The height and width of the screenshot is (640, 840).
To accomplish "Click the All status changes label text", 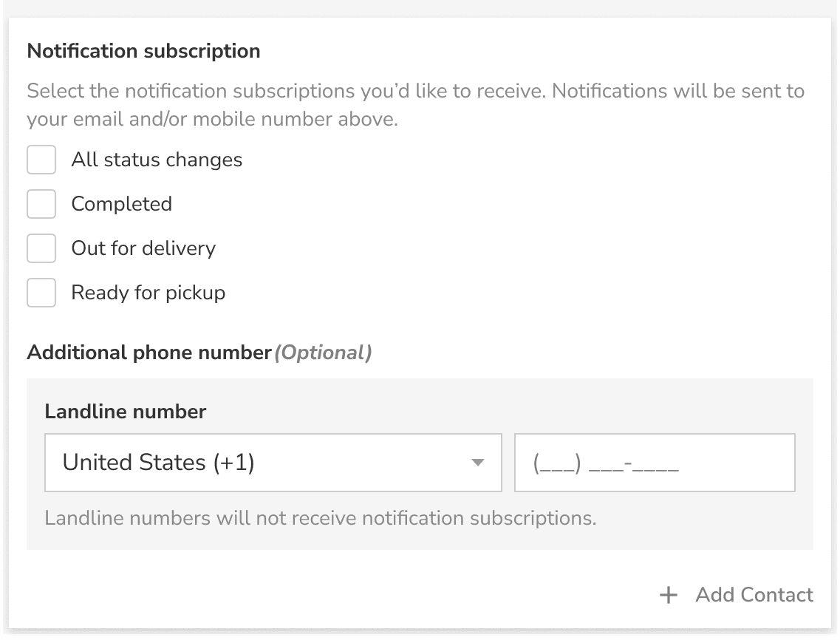I will click(x=157, y=160).
